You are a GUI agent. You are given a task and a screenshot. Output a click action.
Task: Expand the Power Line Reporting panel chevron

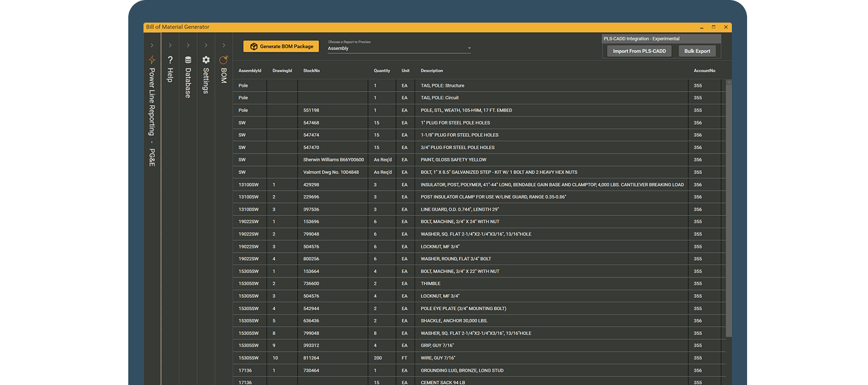pos(152,45)
